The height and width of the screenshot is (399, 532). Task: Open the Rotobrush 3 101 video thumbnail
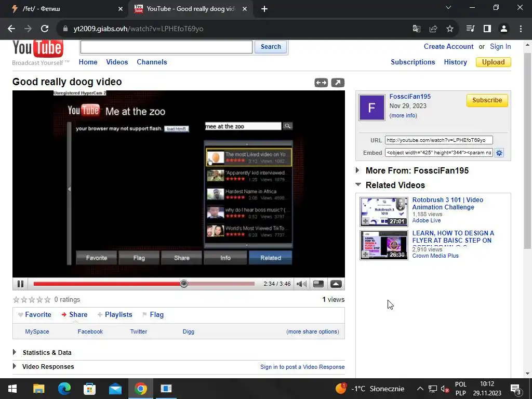click(384, 212)
